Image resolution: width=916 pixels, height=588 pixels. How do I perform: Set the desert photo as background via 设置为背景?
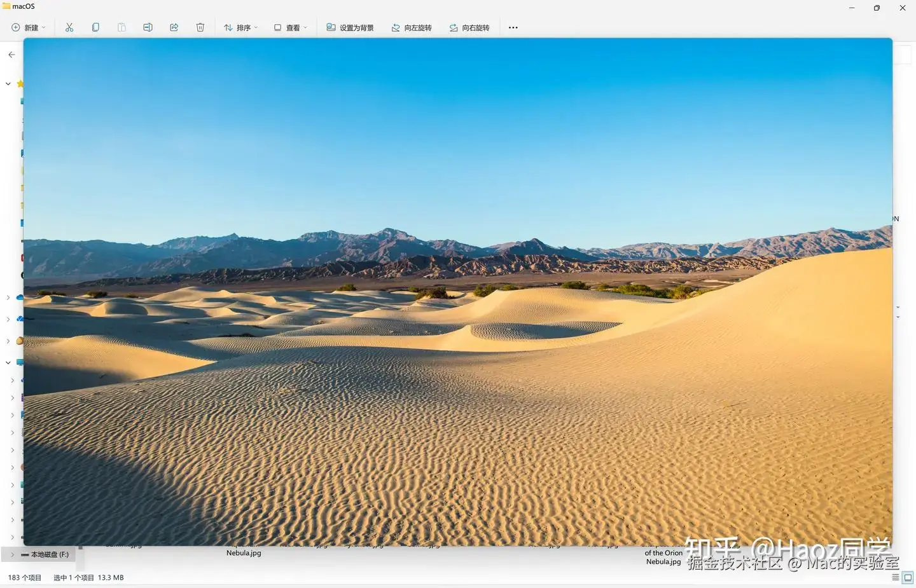pyautogui.click(x=350, y=27)
